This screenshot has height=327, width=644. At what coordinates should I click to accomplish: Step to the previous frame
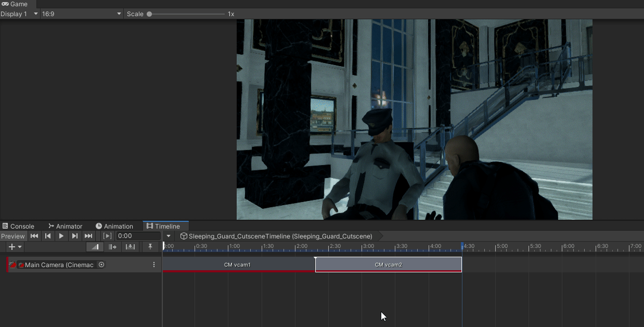point(48,236)
